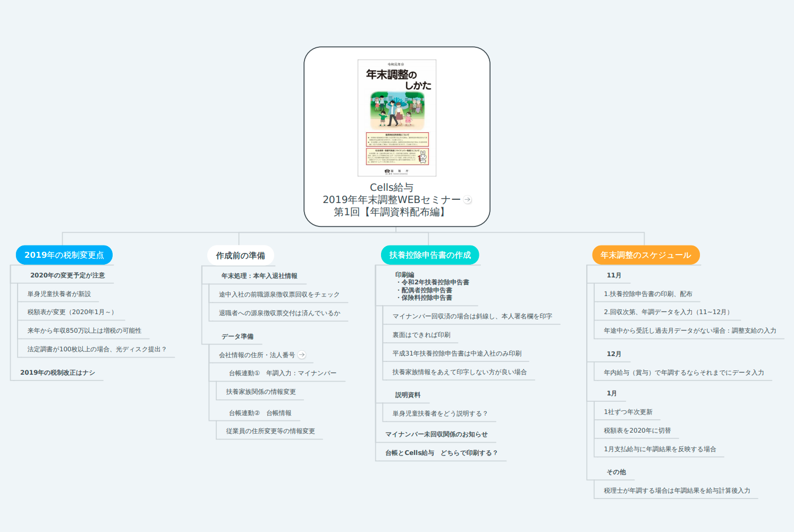Select the 印刷編 node with three forms

432,286
